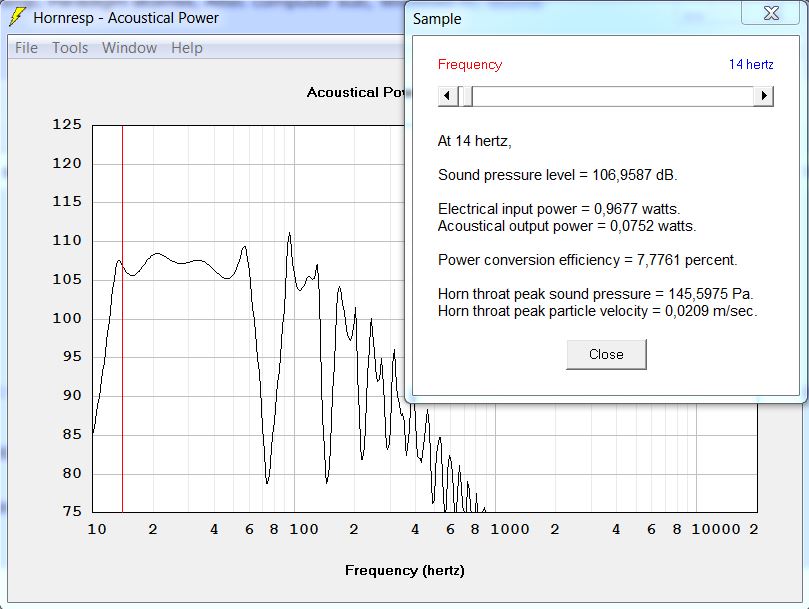Open the Help menu
809x609 pixels.
point(187,48)
